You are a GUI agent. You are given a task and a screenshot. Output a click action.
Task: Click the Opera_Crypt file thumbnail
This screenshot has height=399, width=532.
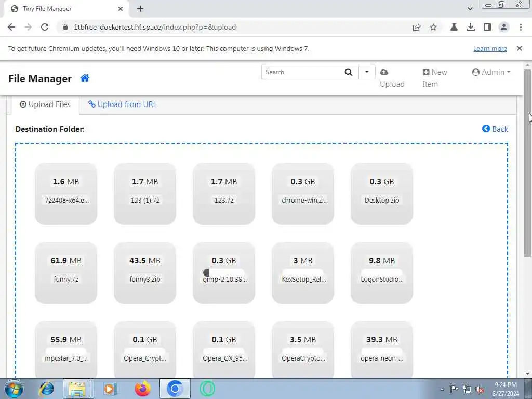145,350
